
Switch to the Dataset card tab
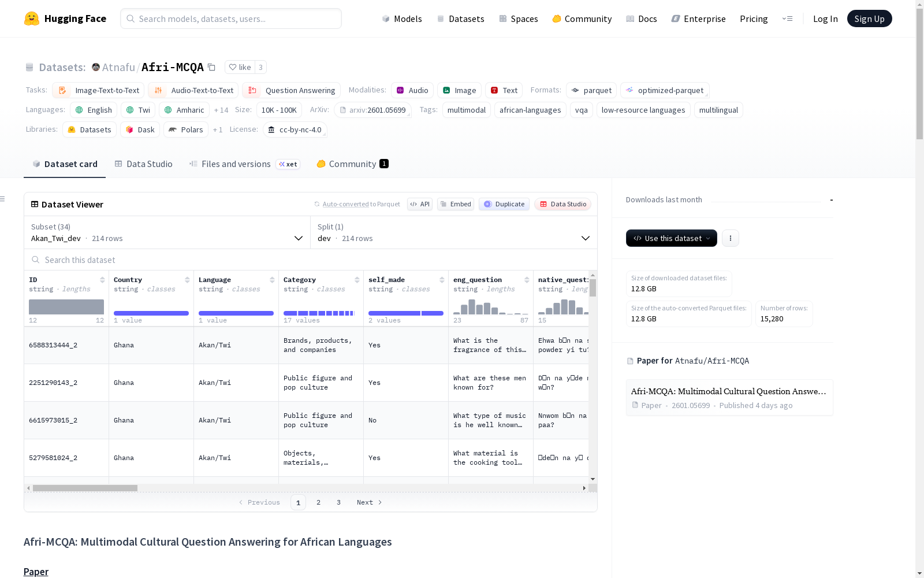tap(65, 164)
